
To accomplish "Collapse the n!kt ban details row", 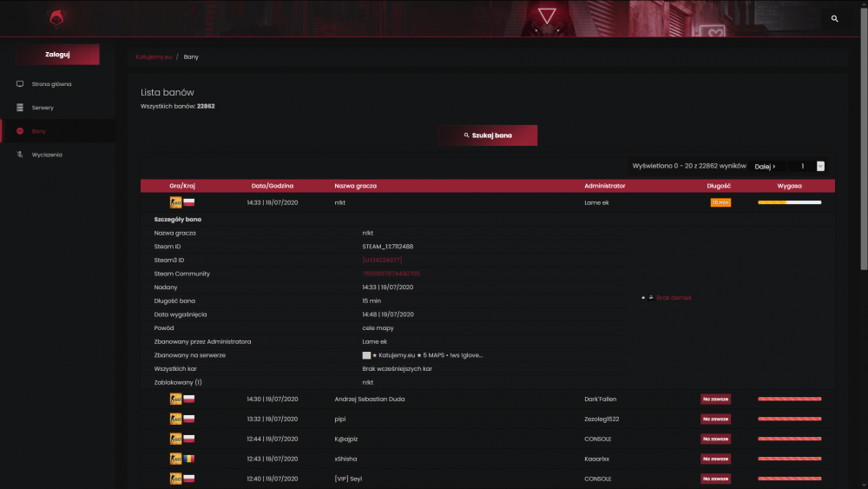I will point(487,202).
